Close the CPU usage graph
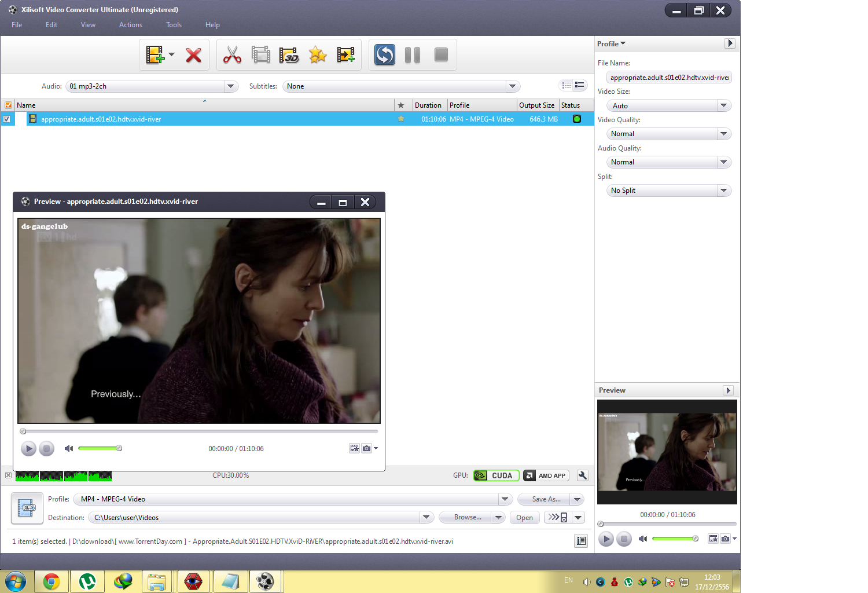 [x=8, y=475]
